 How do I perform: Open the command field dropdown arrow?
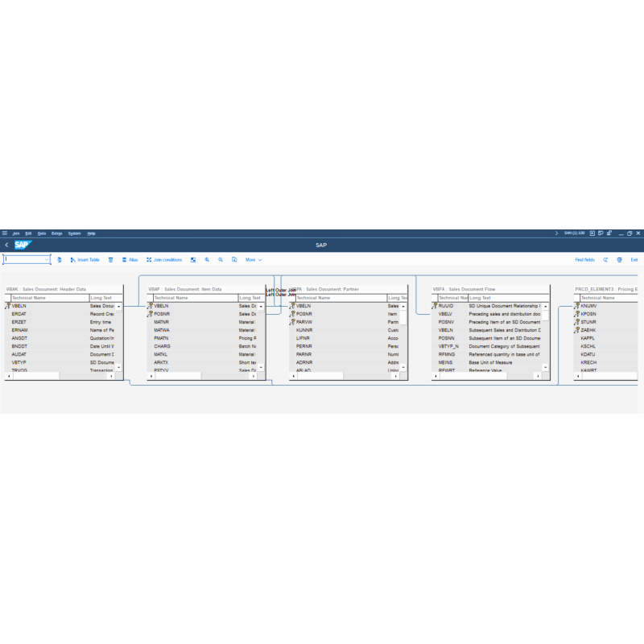(x=47, y=259)
